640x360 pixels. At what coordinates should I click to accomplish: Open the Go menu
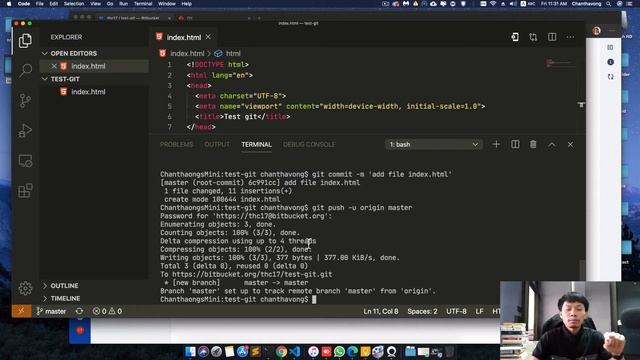click(x=110, y=4)
